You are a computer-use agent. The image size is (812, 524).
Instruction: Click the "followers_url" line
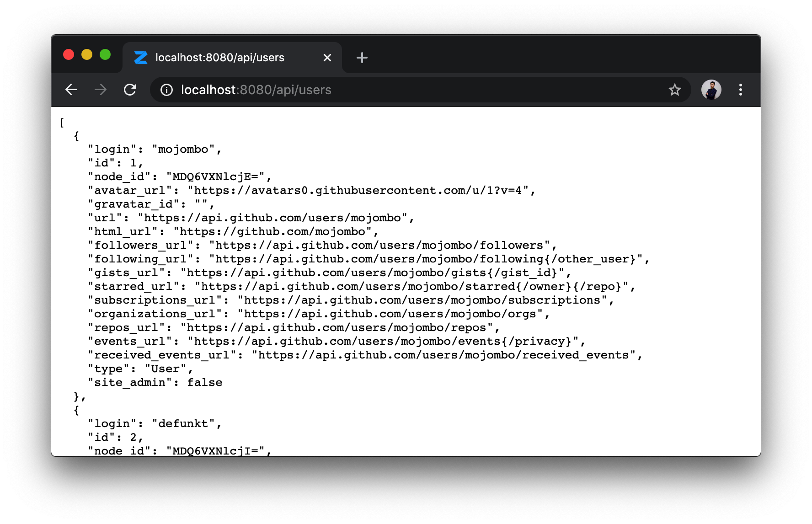pyautogui.click(x=322, y=246)
